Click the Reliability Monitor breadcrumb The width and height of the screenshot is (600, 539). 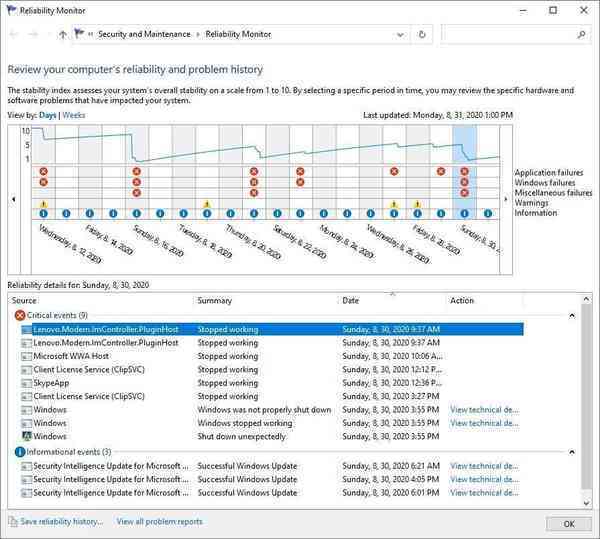click(x=238, y=34)
